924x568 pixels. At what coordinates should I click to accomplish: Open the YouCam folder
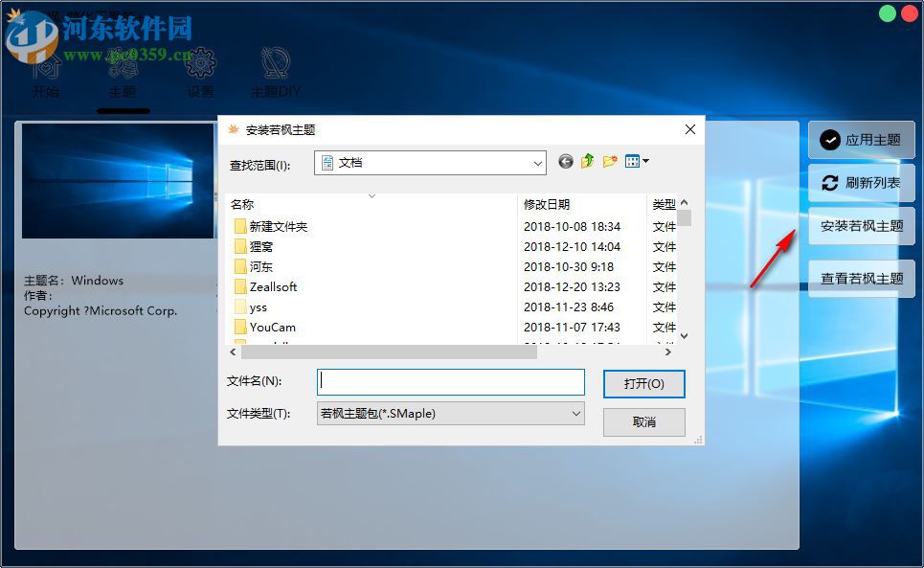tap(271, 327)
